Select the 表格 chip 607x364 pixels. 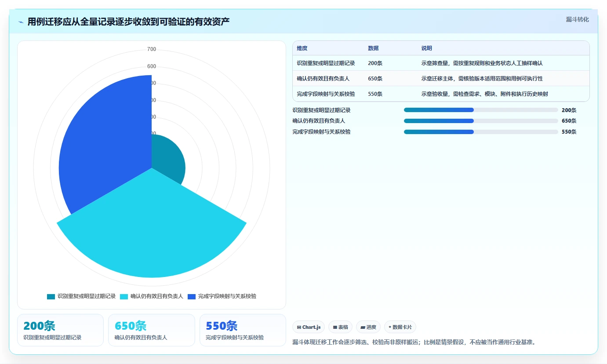pyautogui.click(x=341, y=327)
